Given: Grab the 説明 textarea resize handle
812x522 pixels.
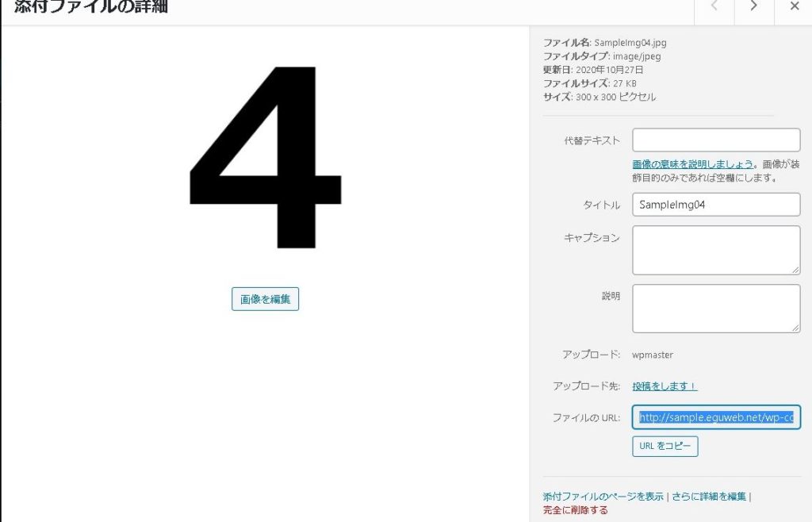Looking at the screenshot, I should [795, 328].
